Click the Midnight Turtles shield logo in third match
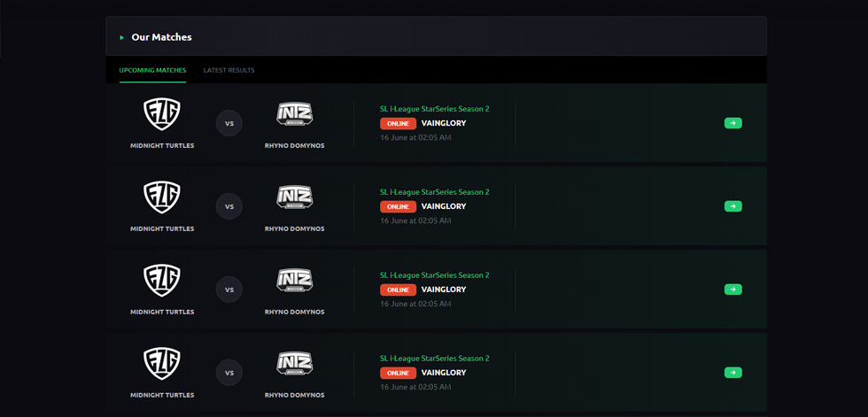868x417 pixels. (x=162, y=281)
